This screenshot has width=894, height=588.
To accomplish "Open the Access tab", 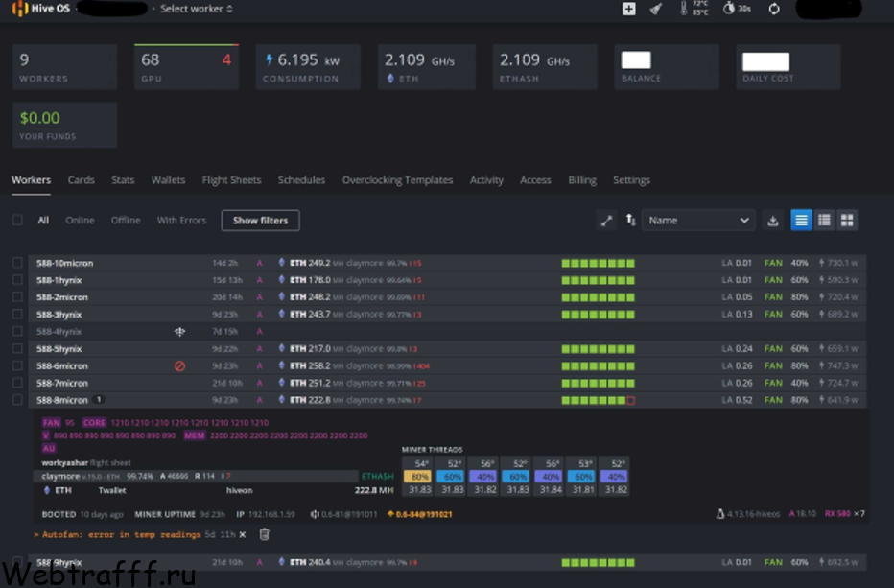I will pyautogui.click(x=535, y=180).
